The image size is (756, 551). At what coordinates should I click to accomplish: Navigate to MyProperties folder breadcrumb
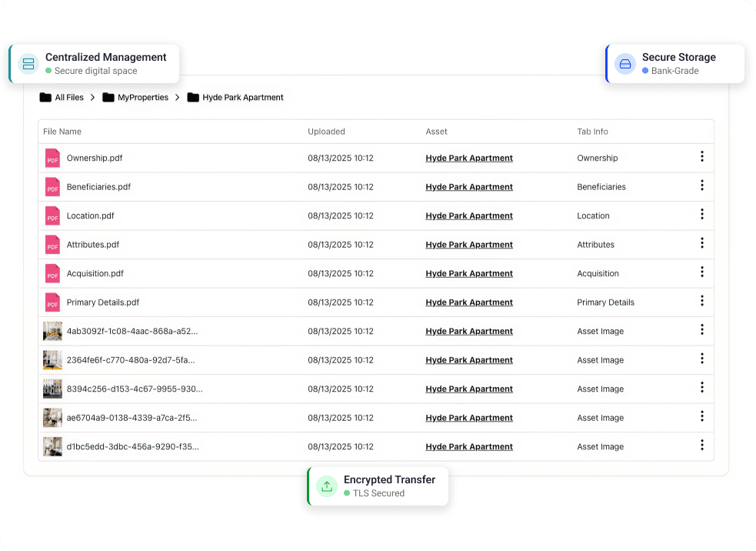point(135,98)
